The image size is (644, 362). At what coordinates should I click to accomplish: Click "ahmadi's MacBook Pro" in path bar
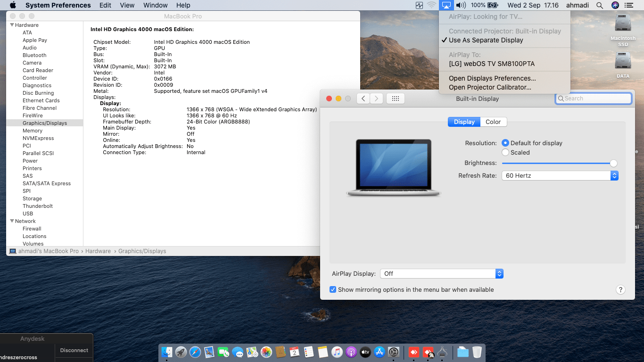pos(49,251)
